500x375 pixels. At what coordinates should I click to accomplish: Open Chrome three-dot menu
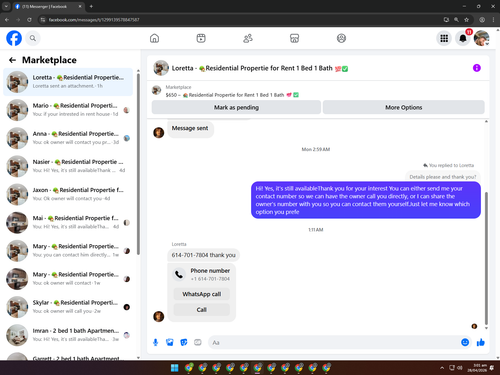(493, 20)
